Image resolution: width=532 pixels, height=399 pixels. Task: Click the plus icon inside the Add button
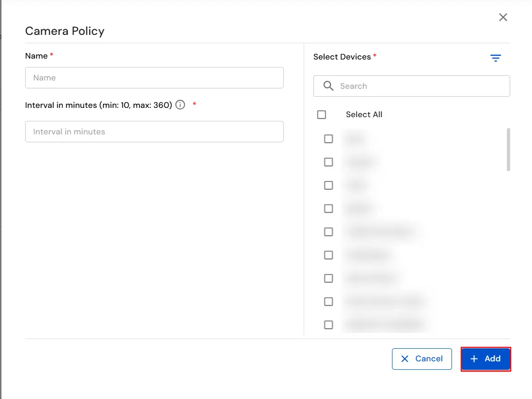coord(474,359)
